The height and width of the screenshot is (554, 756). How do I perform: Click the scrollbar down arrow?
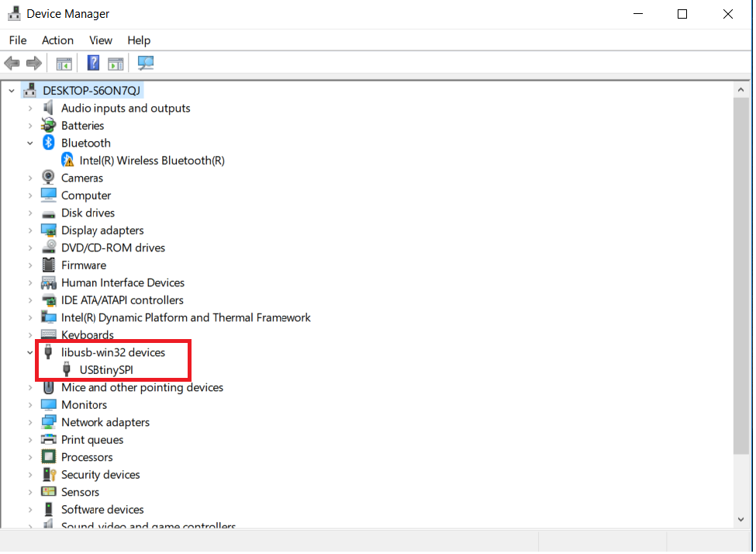pyautogui.click(x=741, y=519)
